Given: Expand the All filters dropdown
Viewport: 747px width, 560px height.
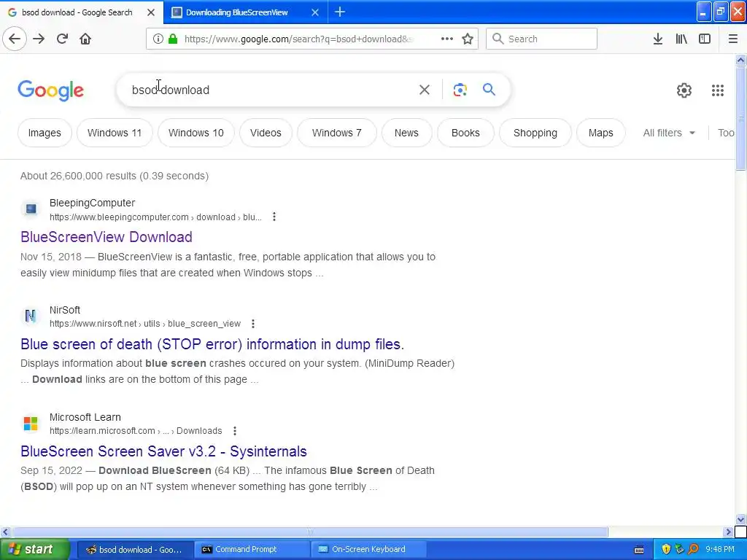Looking at the screenshot, I should pos(669,133).
